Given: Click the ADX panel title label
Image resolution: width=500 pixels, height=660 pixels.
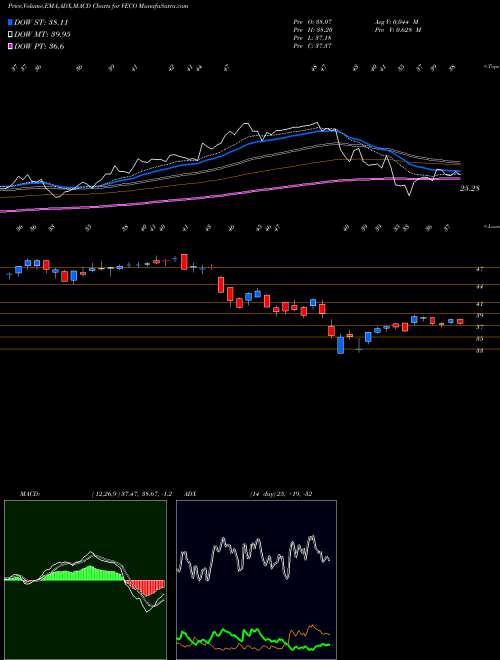Looking at the screenshot, I should [x=191, y=494].
